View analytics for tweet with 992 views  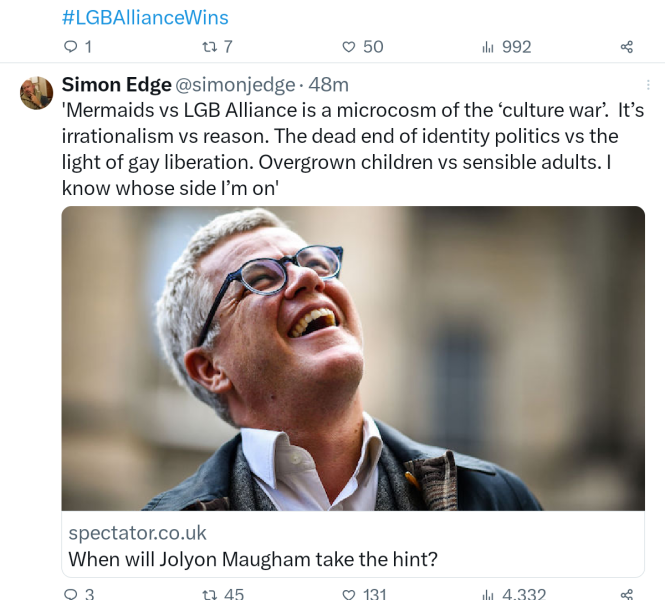tap(488, 47)
